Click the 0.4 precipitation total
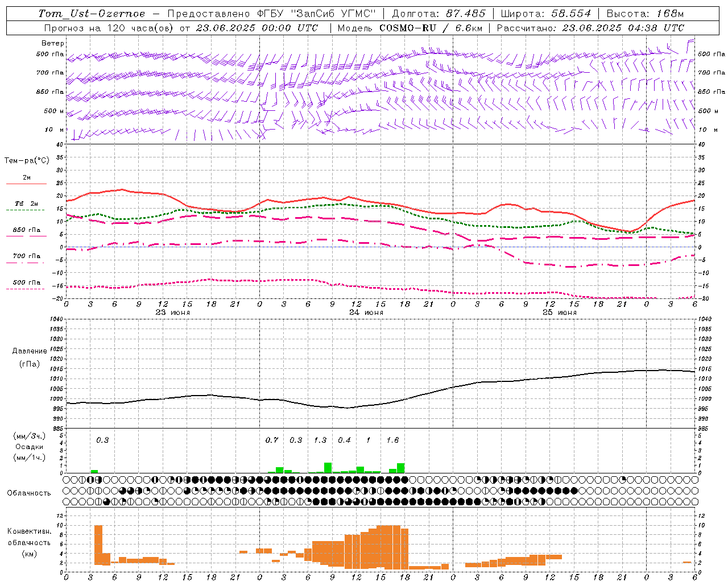 pos(344,440)
